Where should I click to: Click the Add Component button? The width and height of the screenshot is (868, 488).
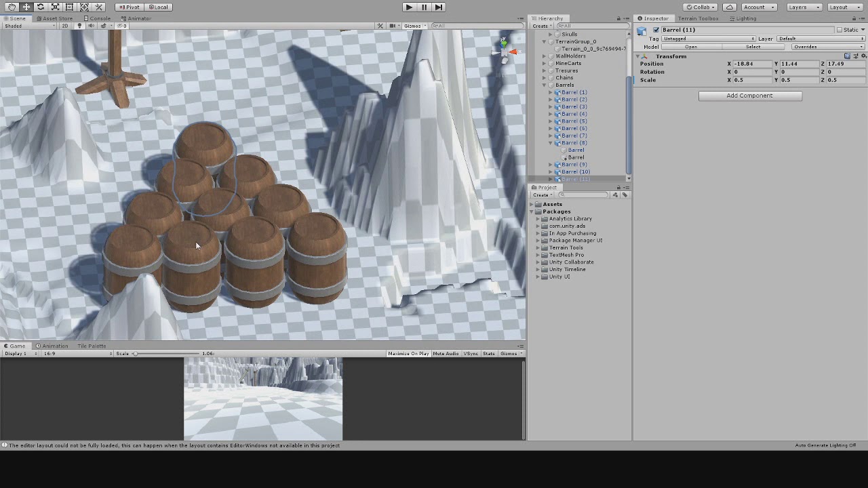(x=750, y=96)
